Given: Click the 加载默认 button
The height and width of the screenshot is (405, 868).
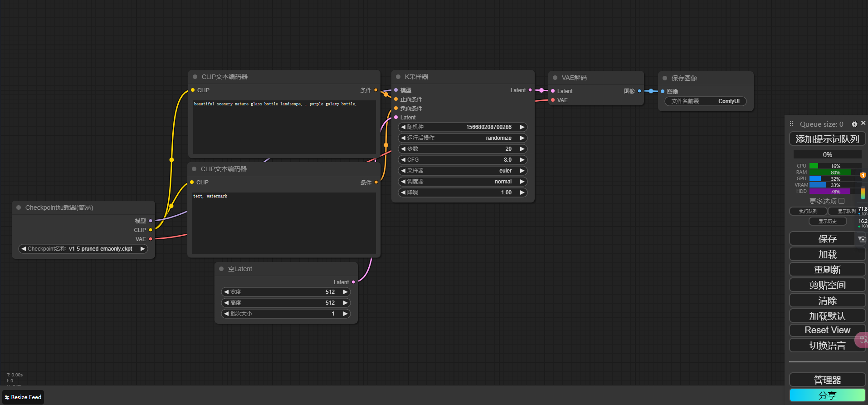Looking at the screenshot, I should pyautogui.click(x=827, y=316).
